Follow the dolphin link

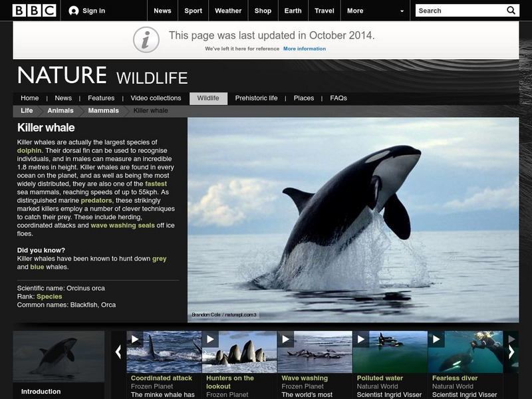click(x=29, y=151)
